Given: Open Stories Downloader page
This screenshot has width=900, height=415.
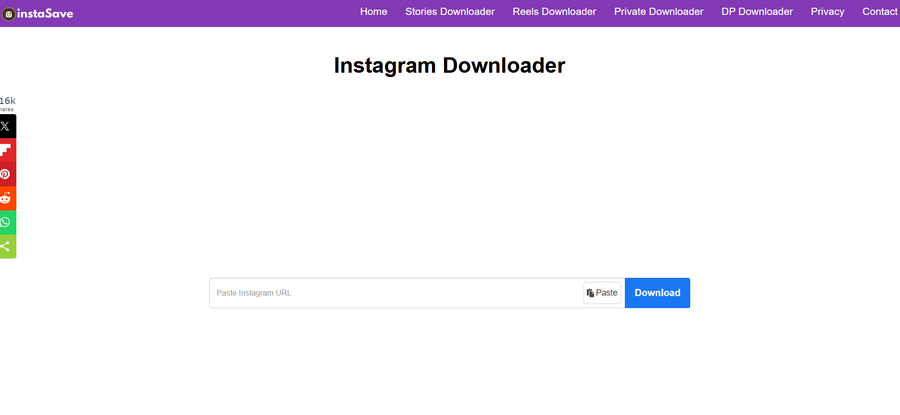Looking at the screenshot, I should [x=449, y=12].
